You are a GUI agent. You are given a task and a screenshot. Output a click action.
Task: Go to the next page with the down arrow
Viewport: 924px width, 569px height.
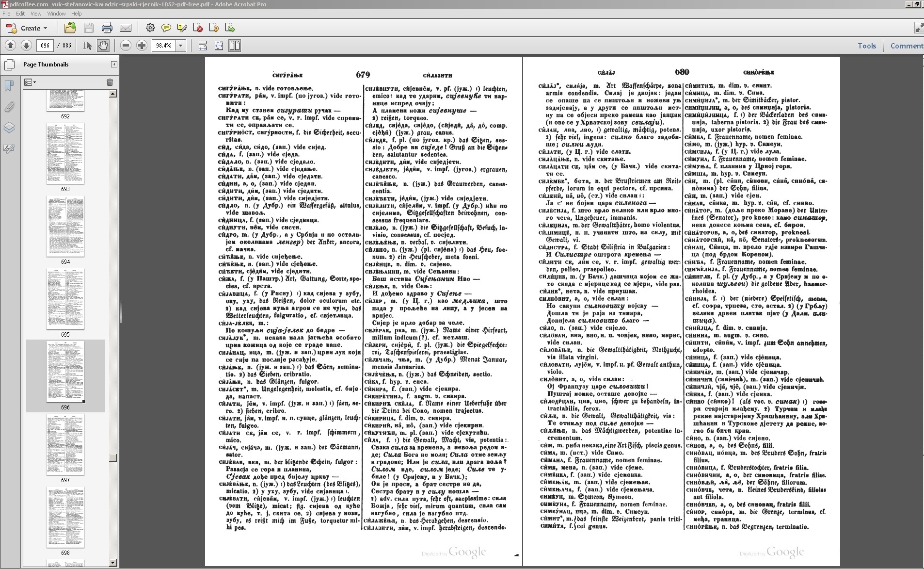(x=27, y=46)
